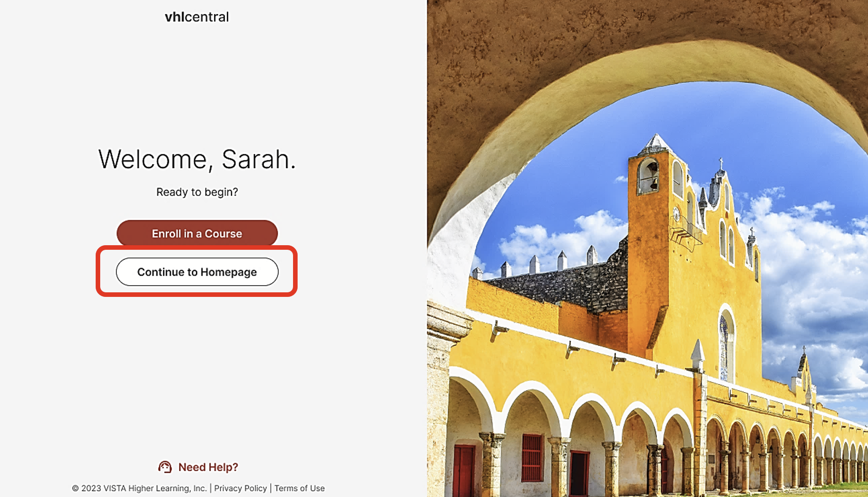Click the Enroll in a Course button
The height and width of the screenshot is (497, 868).
click(197, 233)
